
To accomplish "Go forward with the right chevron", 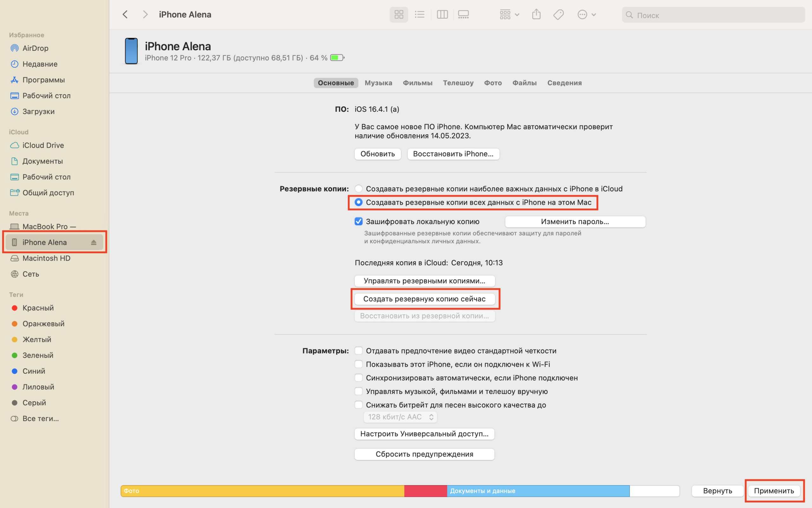I will (145, 15).
